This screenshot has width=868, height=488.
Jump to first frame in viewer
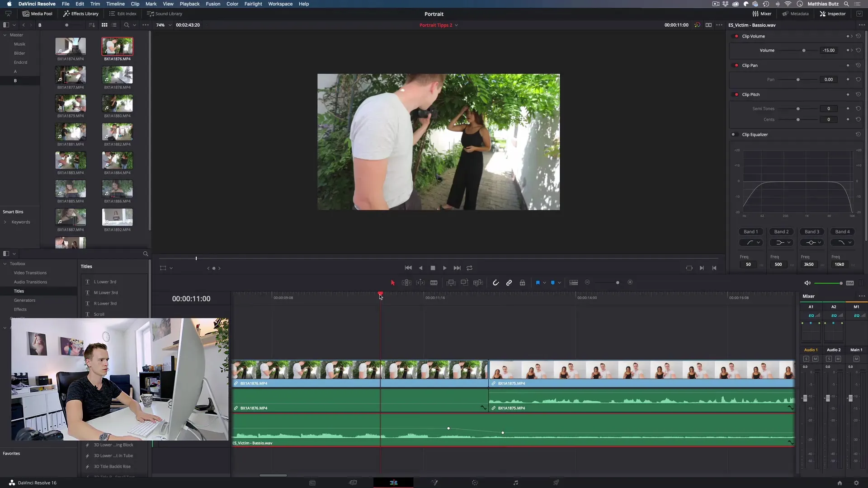point(408,268)
